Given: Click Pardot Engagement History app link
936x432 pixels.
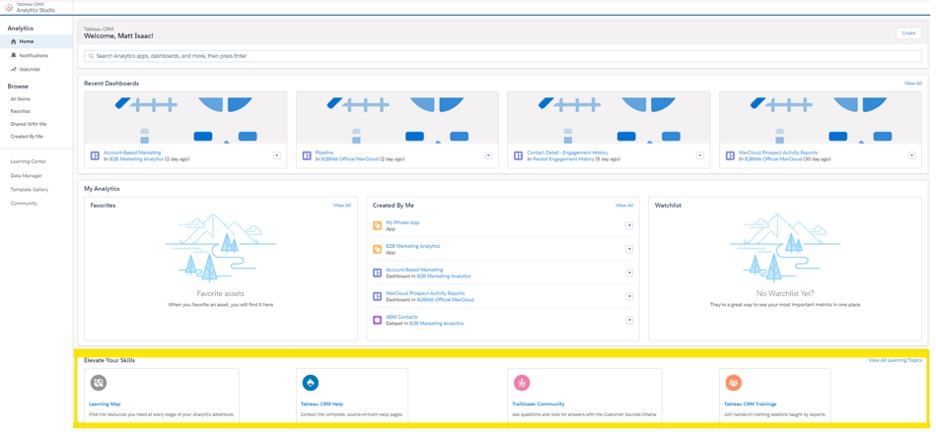Looking at the screenshot, I should point(563,159).
